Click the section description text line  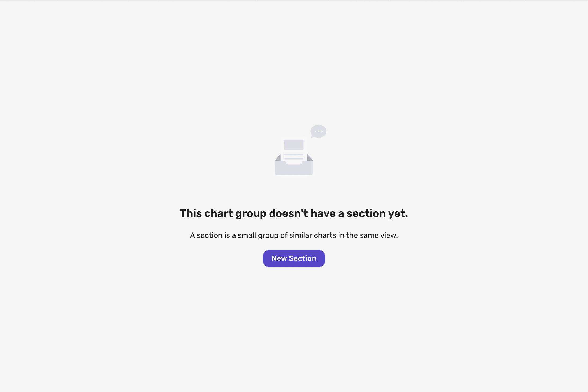tap(294, 235)
